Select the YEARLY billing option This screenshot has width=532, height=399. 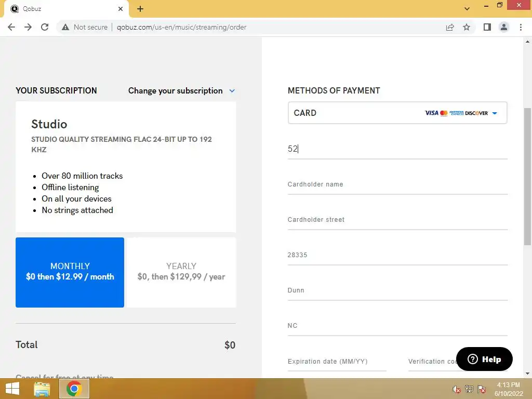tap(181, 272)
